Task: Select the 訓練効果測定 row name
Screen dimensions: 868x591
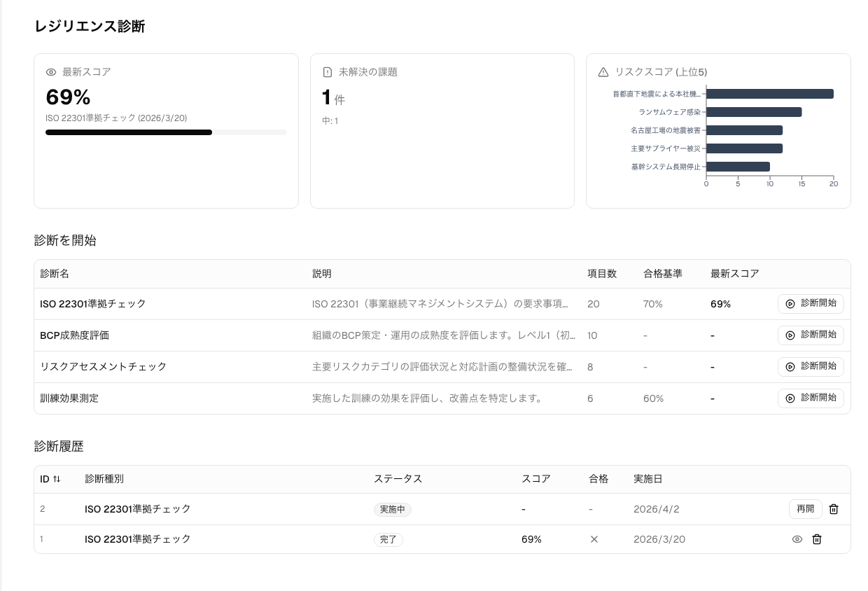Action: tap(69, 398)
